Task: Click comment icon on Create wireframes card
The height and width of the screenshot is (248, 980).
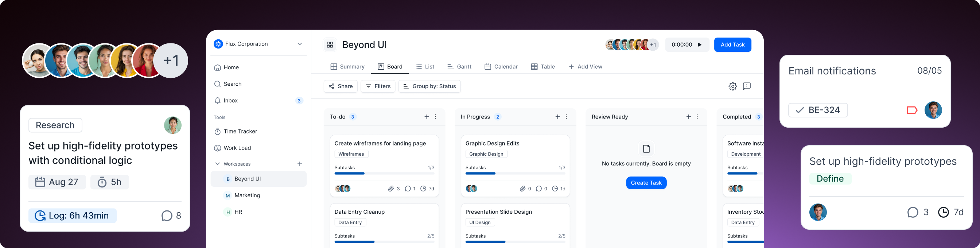Action: click(408, 189)
